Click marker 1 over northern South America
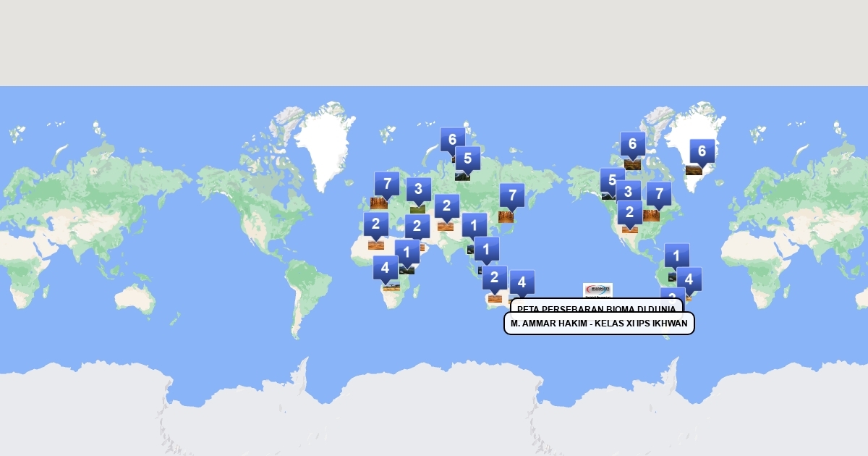The image size is (868, 456). pos(676,256)
